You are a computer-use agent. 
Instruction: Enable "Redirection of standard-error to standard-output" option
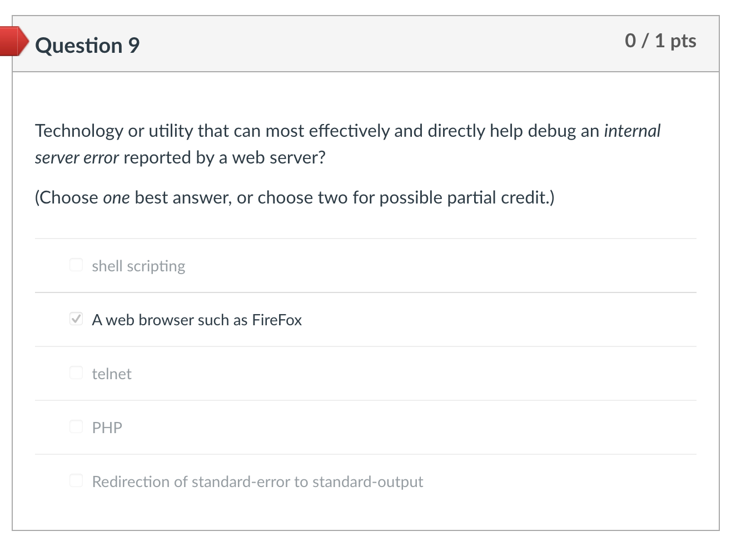point(76,480)
